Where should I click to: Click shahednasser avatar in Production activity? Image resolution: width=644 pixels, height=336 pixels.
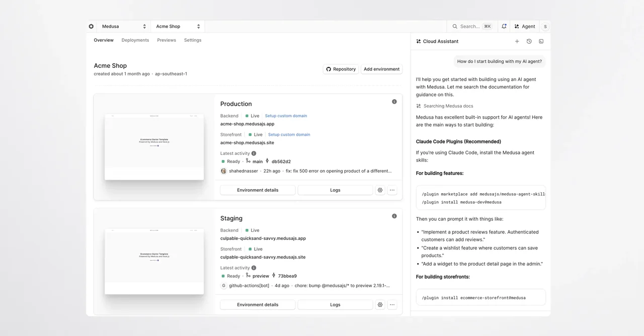[223, 171]
